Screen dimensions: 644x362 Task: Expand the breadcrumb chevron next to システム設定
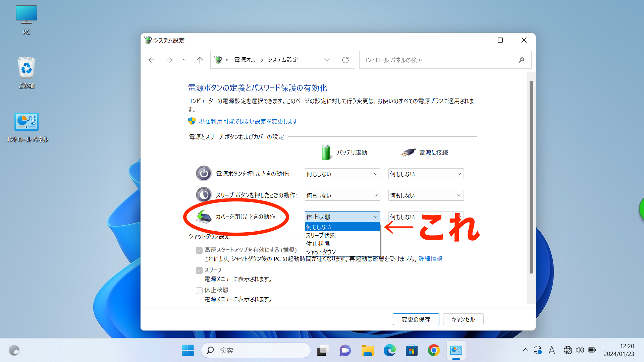coord(327,60)
